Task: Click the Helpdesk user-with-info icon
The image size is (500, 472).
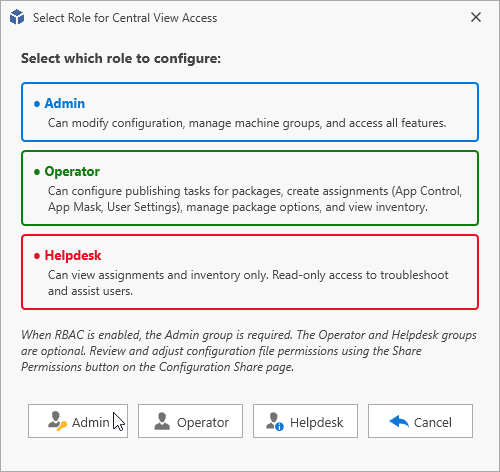Action: (x=275, y=422)
